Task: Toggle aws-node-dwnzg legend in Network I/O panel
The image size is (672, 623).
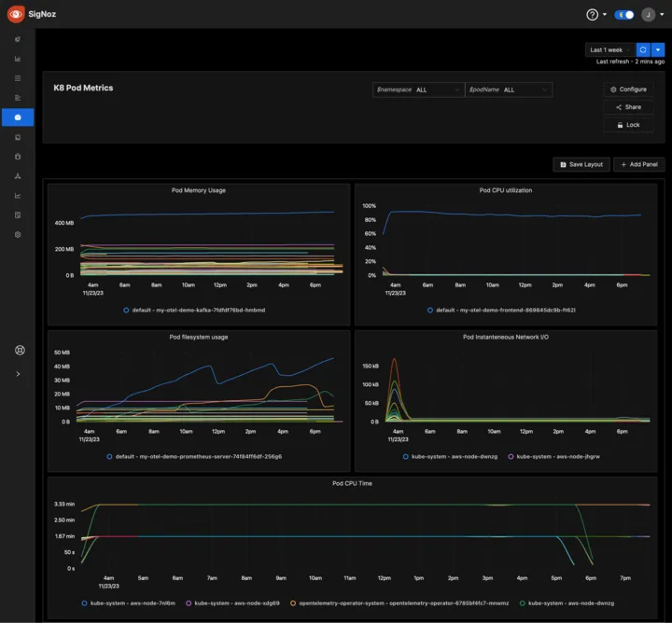Action: point(451,456)
